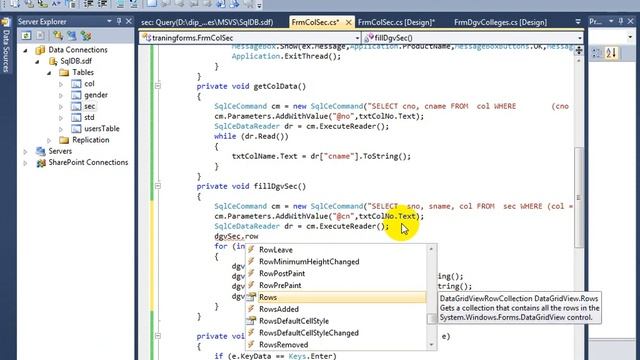Open the Data Sources side tab
Screen dimensions: 640x360
click(6, 45)
